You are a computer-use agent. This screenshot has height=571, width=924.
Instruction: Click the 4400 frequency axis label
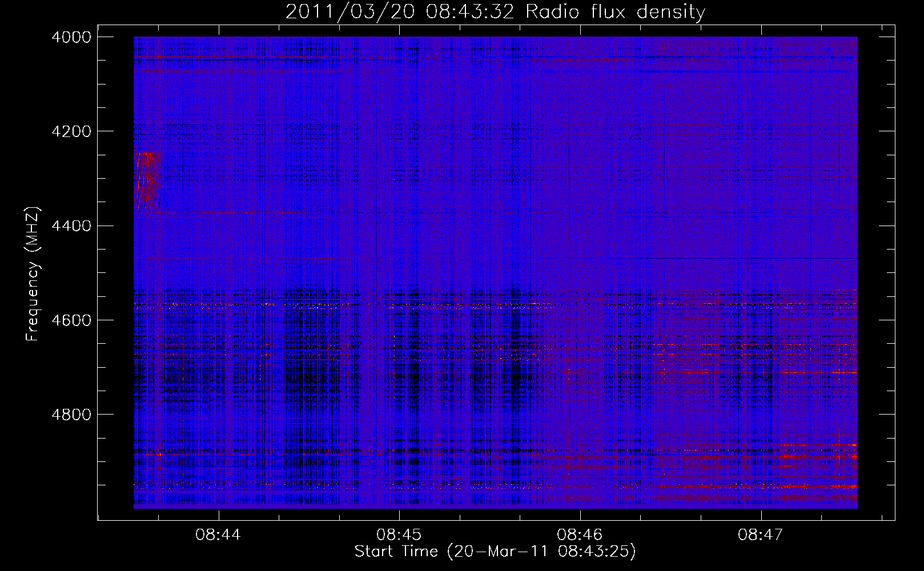tap(71, 226)
